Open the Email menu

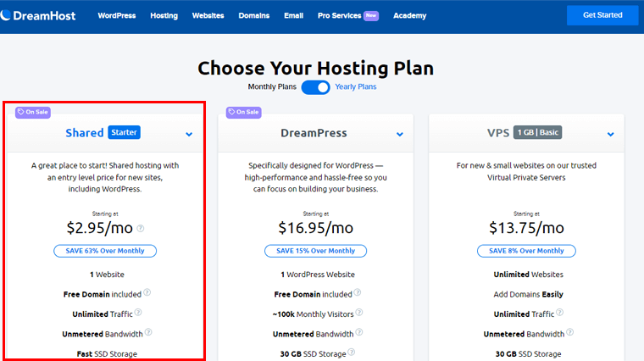pos(294,15)
